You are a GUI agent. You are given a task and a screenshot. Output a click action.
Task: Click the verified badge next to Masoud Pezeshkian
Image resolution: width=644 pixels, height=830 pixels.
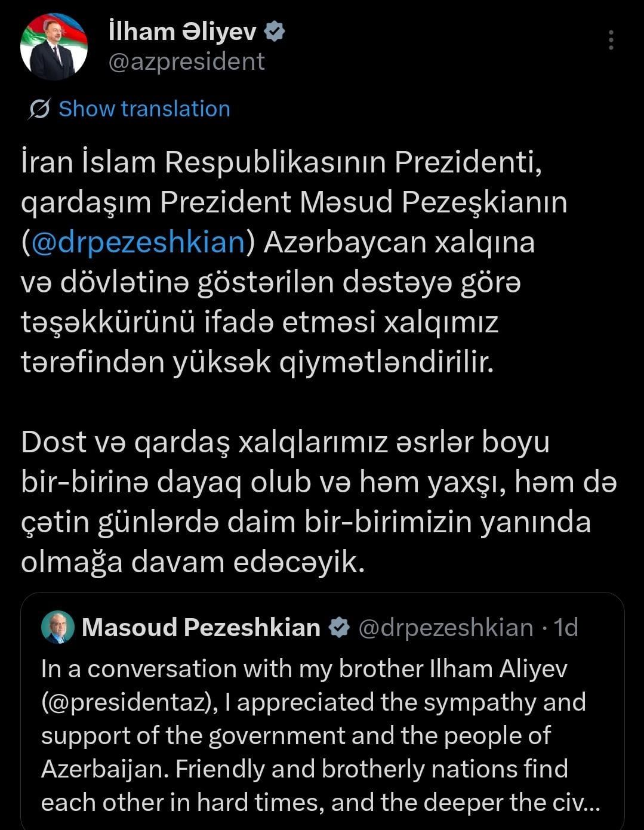(x=340, y=628)
